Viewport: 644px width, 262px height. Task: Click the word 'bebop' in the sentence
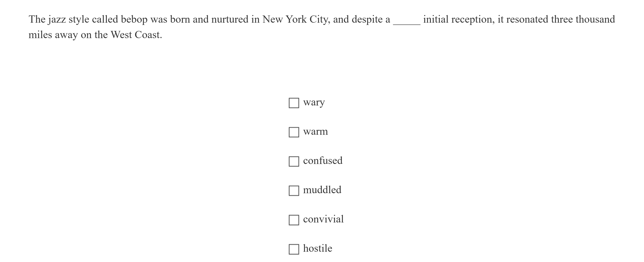[134, 20]
